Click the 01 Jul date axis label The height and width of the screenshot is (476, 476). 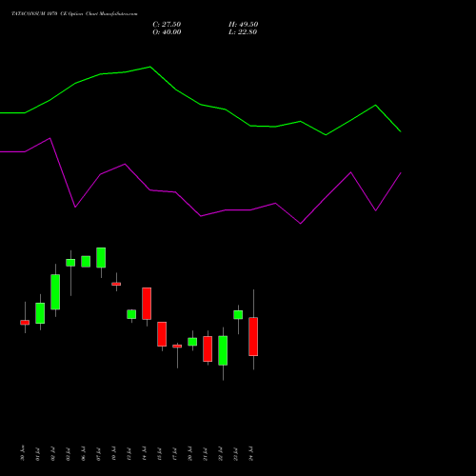(x=37, y=454)
